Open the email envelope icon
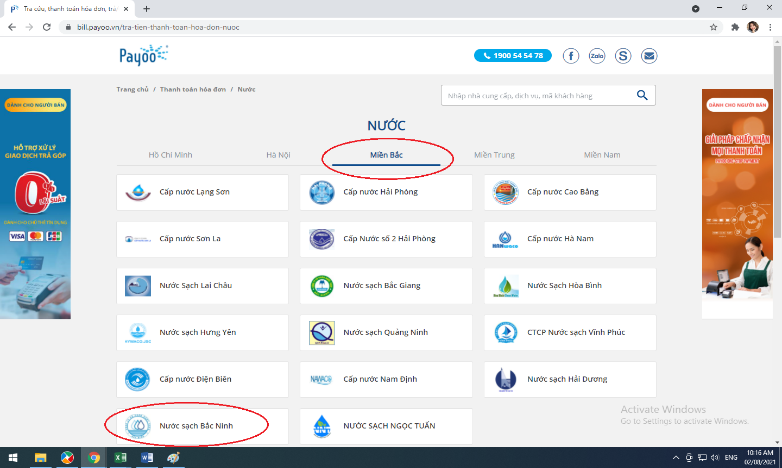782x468 pixels. click(649, 56)
